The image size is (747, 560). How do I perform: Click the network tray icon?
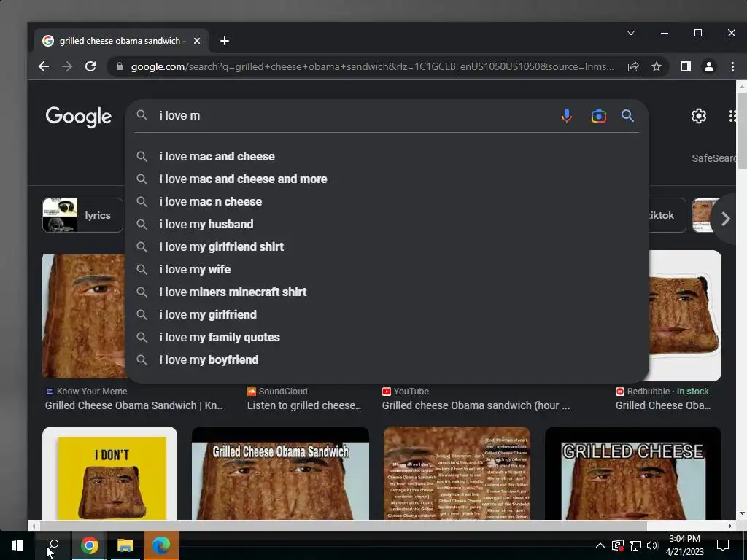click(635, 545)
